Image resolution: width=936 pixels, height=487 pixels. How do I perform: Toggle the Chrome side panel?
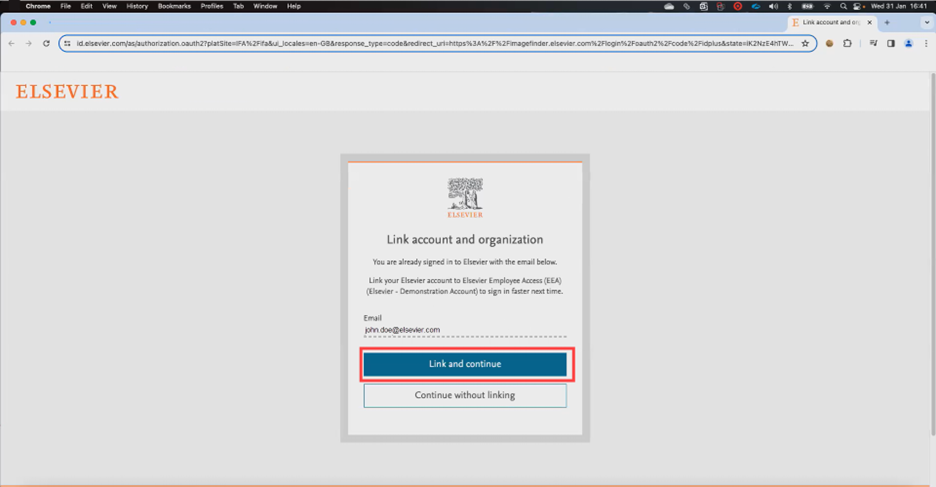point(891,43)
